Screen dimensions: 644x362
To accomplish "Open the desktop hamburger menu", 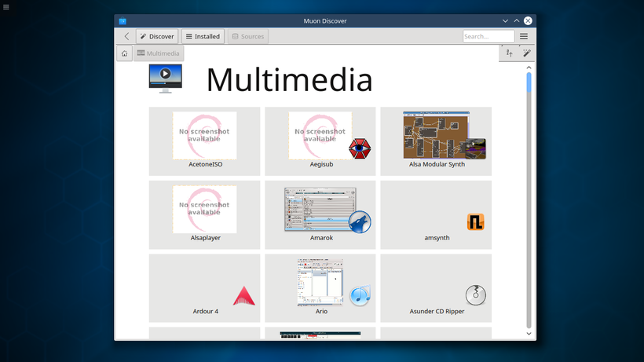I will coord(6,7).
